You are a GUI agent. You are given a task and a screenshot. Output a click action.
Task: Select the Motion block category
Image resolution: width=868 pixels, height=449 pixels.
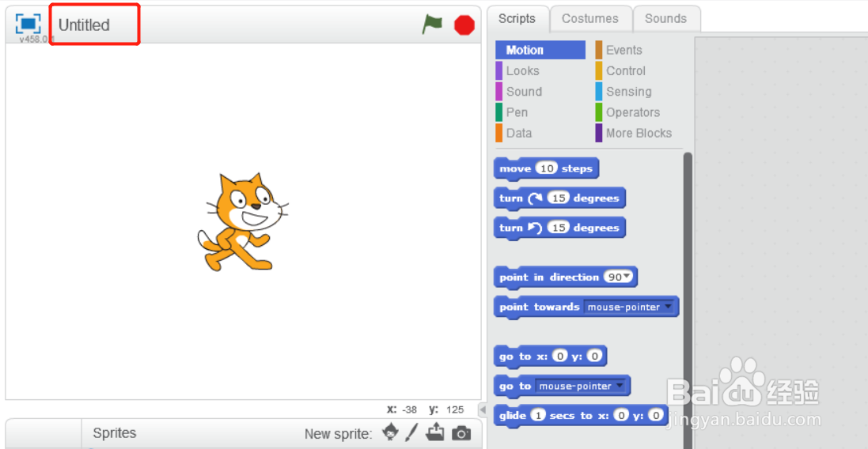(540, 51)
